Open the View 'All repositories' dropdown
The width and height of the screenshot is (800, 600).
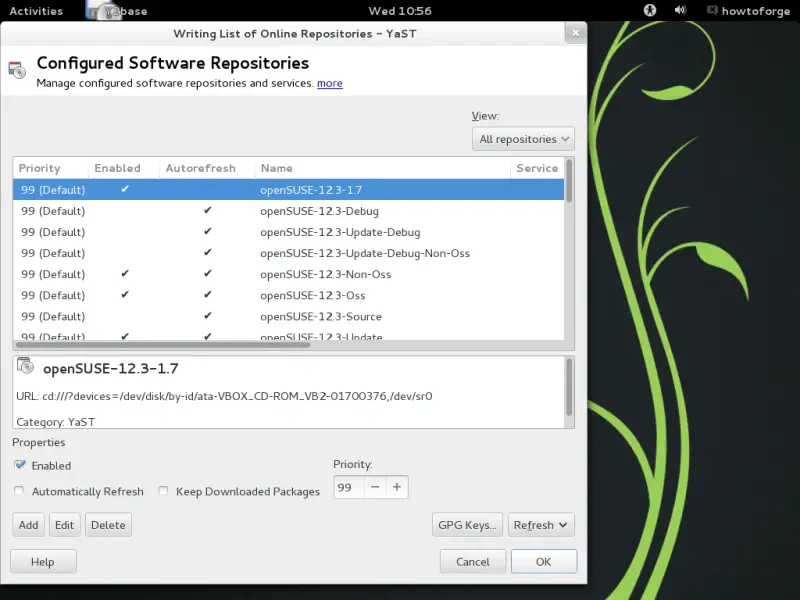tap(523, 139)
